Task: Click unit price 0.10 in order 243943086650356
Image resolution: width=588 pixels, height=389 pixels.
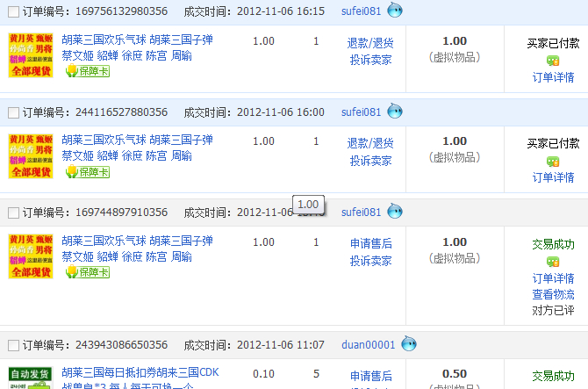Action: (x=263, y=374)
